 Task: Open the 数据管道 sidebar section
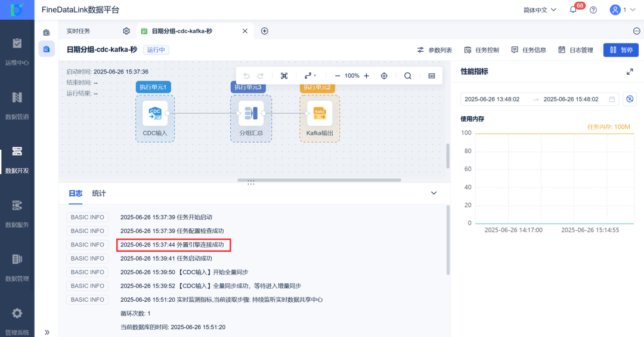pyautogui.click(x=17, y=105)
